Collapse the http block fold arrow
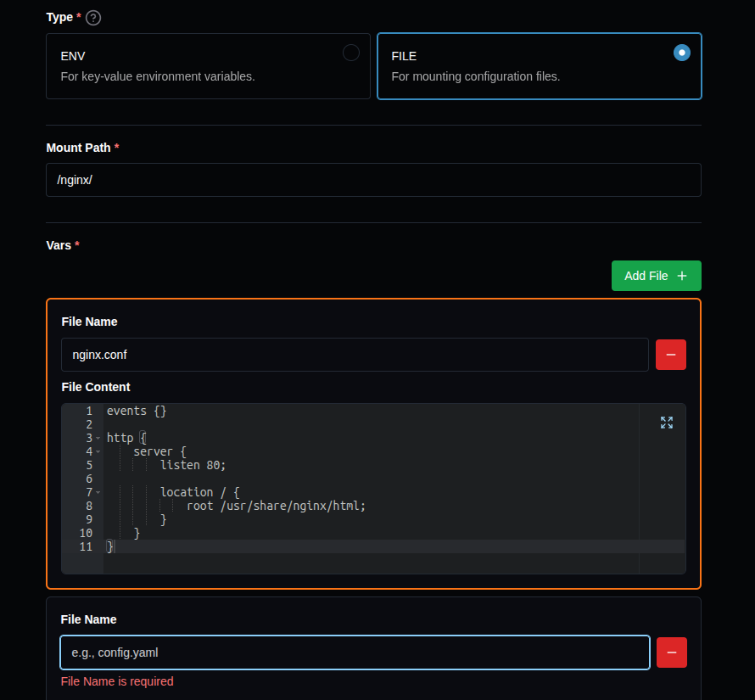The height and width of the screenshot is (700, 755). click(98, 439)
